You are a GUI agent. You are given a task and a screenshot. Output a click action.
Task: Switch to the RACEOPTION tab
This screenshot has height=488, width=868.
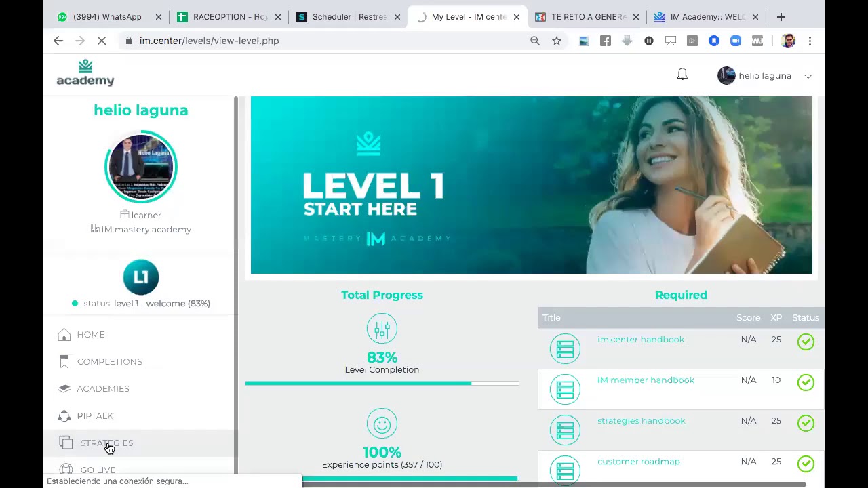[x=229, y=17]
